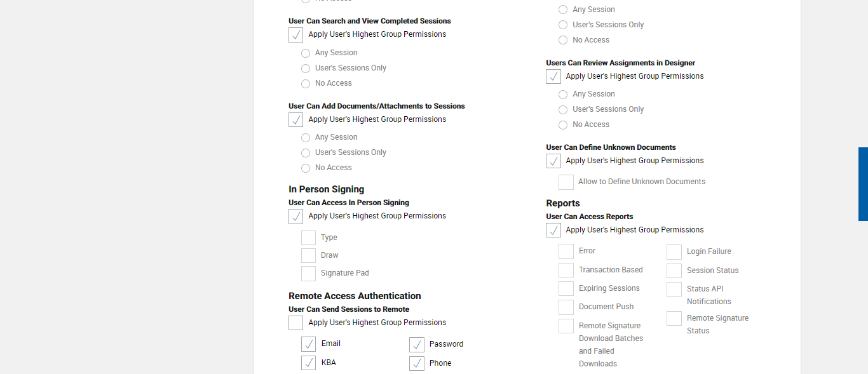Check the Error report checkbox
This screenshot has height=374, width=868.
pos(566,251)
